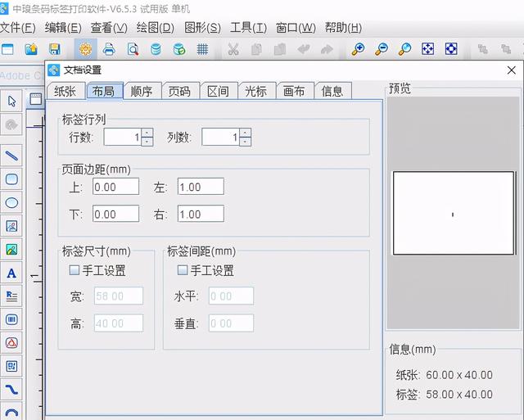Open the 工具(T) menu
The height and width of the screenshot is (420, 524).
(x=248, y=27)
